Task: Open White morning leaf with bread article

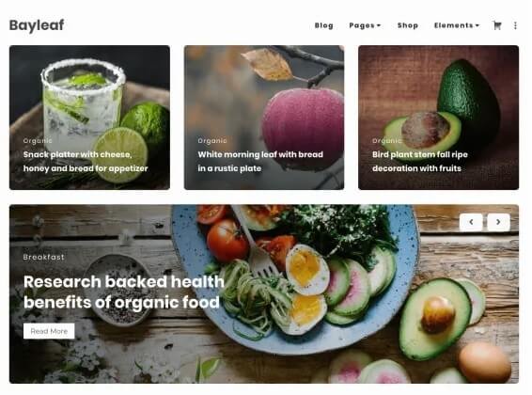Action: pos(260,162)
